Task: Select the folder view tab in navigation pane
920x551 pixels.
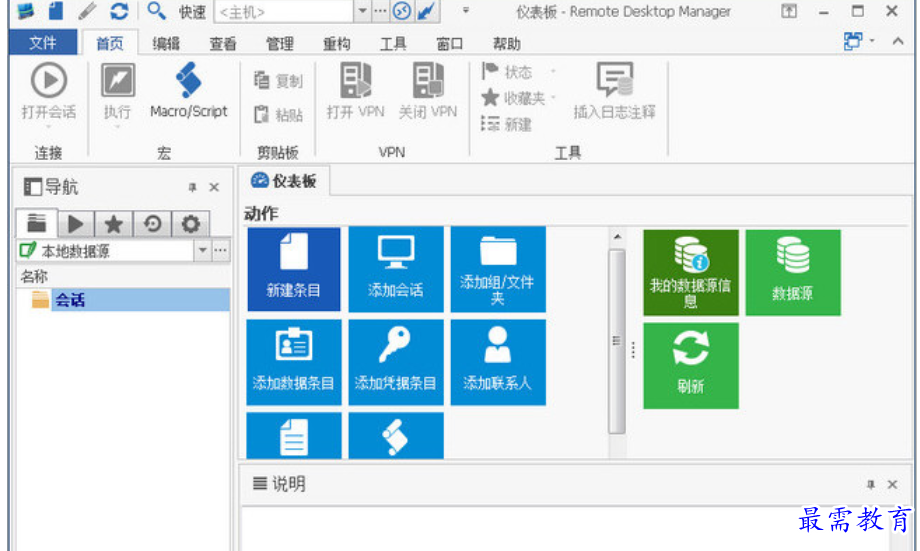Action: click(x=36, y=224)
